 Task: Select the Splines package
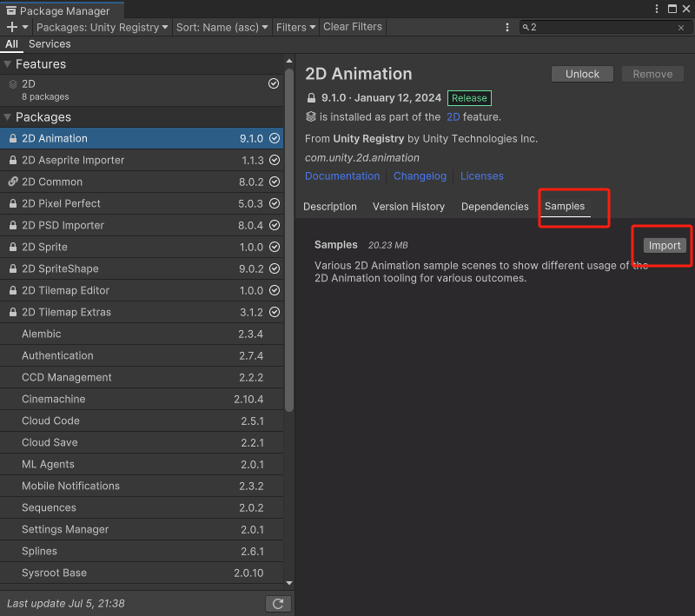(142, 551)
